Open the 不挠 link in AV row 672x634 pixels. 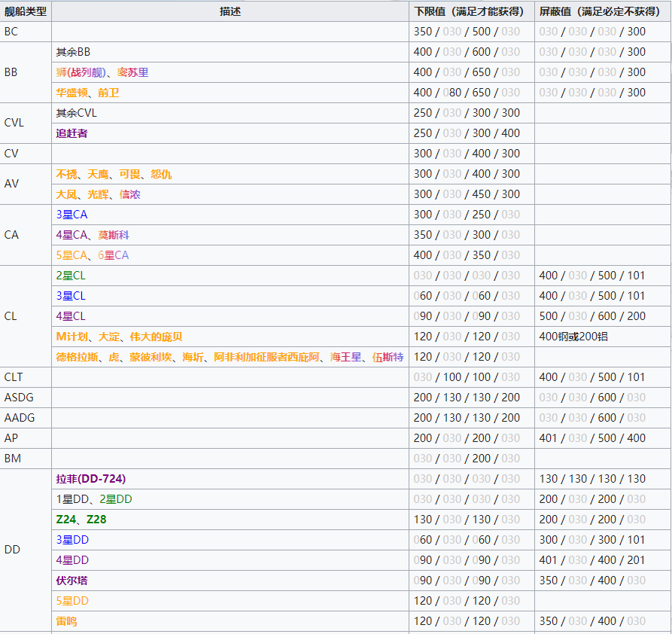click(x=66, y=174)
